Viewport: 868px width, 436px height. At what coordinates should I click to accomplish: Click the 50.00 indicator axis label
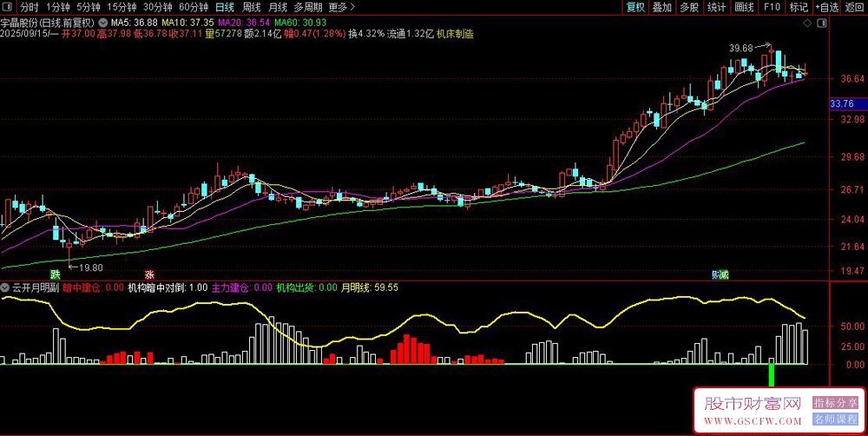852,327
